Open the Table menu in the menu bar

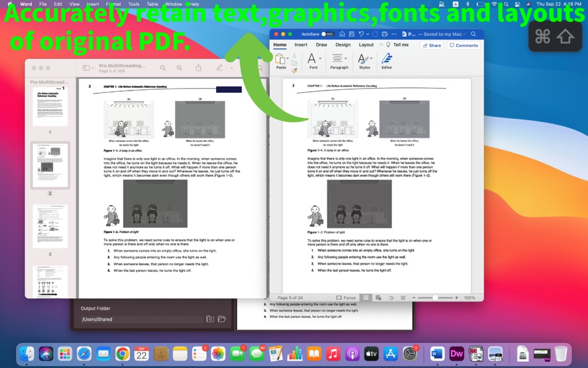(x=152, y=4)
